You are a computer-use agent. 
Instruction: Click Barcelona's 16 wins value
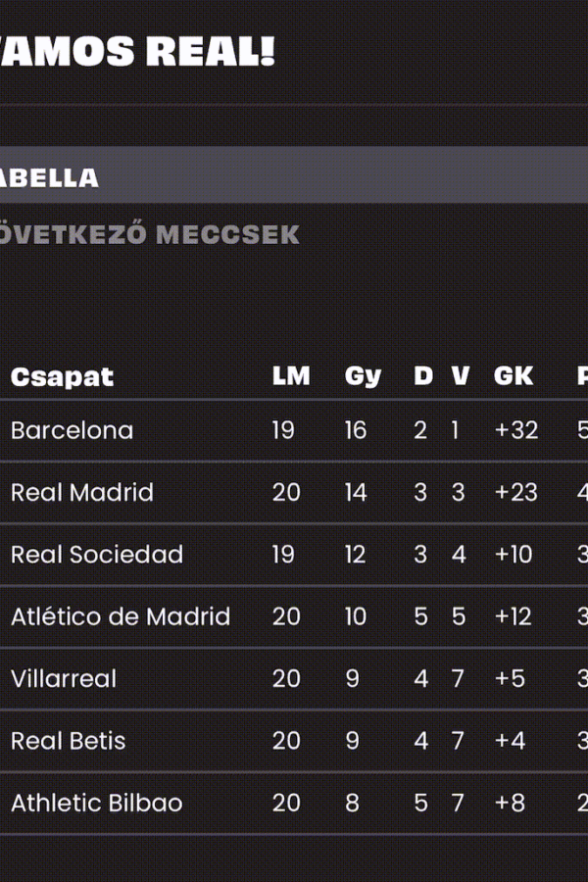(356, 431)
